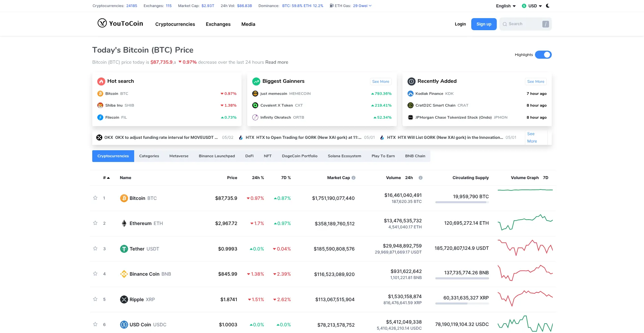644x333 pixels.
Task: Click the Recently Added clock icon
Action: [x=411, y=81]
